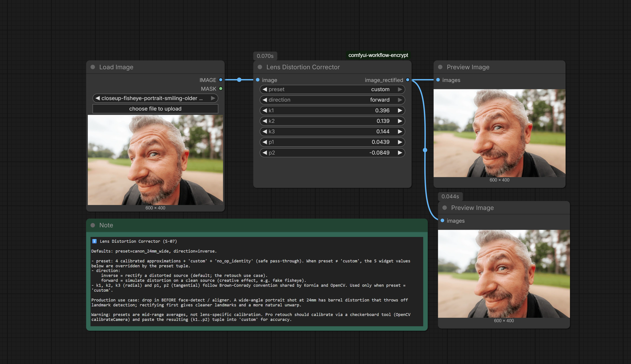Click the images input socket on upper Preview Image
Viewport: 631px width, 364px height.
pos(438,80)
